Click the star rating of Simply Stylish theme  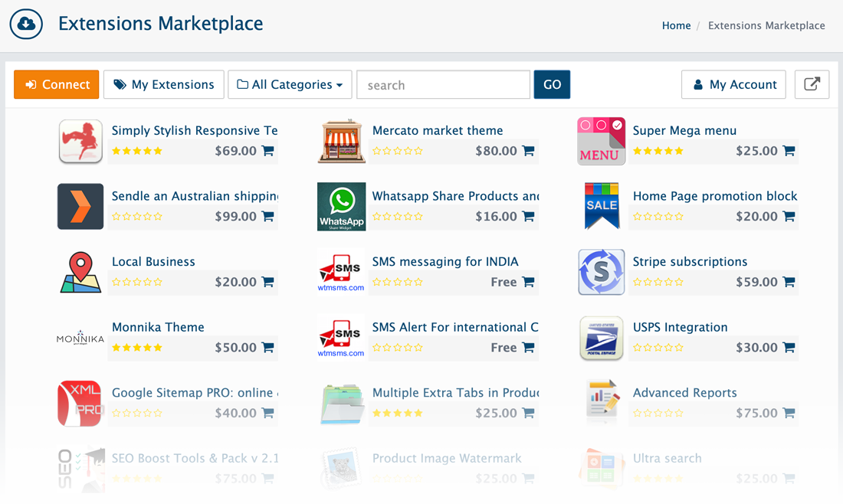point(137,151)
